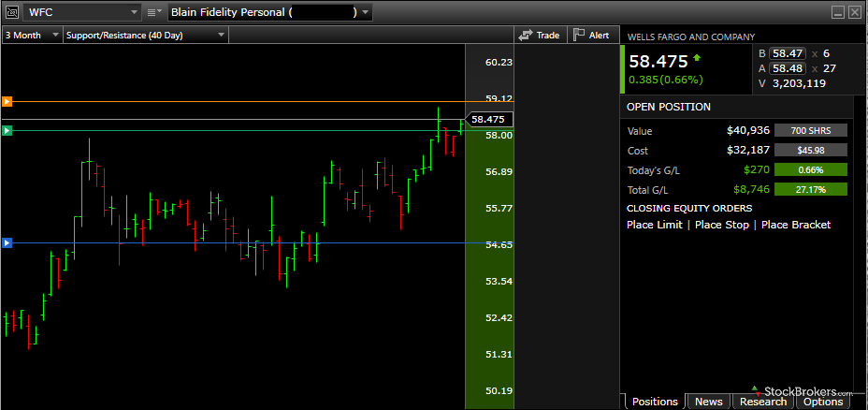Click the Alert flag button
This screenshot has width=868, height=410.
(591, 35)
